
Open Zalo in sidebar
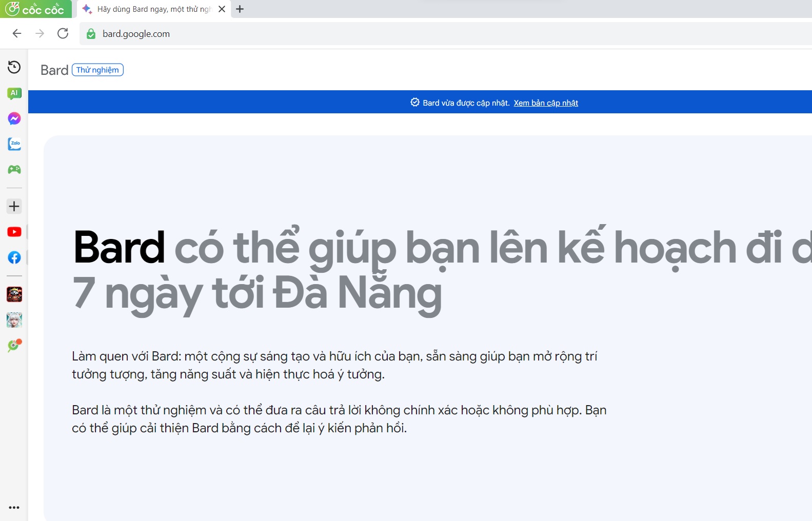[14, 144]
